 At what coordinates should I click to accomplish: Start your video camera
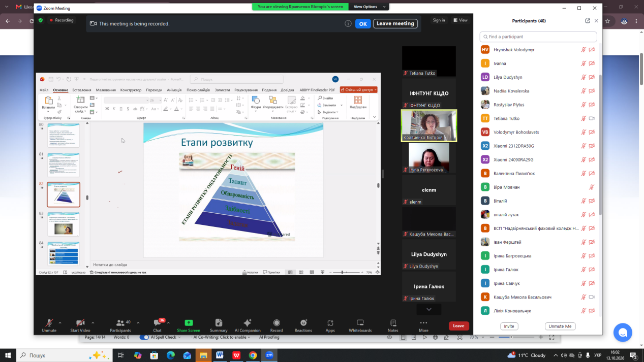click(x=80, y=325)
